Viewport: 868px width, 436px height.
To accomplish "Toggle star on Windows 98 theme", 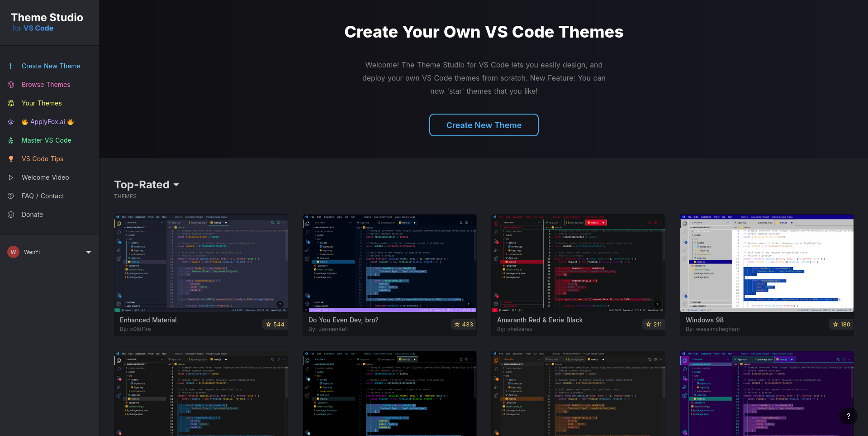I will (x=841, y=324).
